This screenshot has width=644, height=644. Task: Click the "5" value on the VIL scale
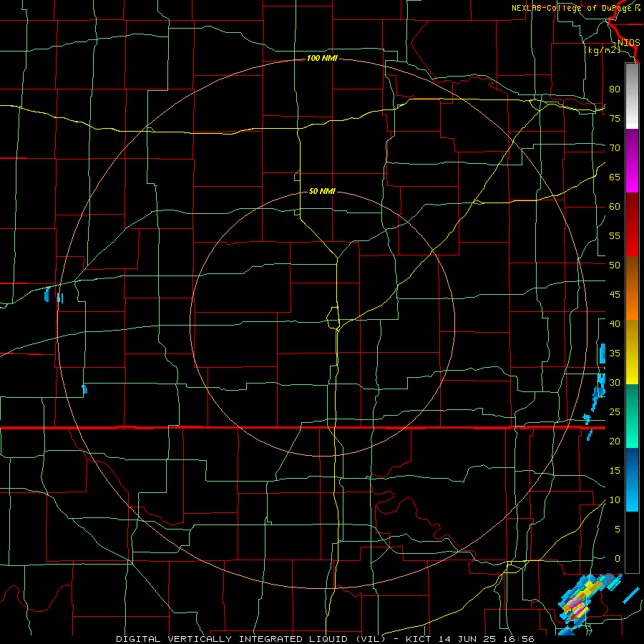coord(617,530)
